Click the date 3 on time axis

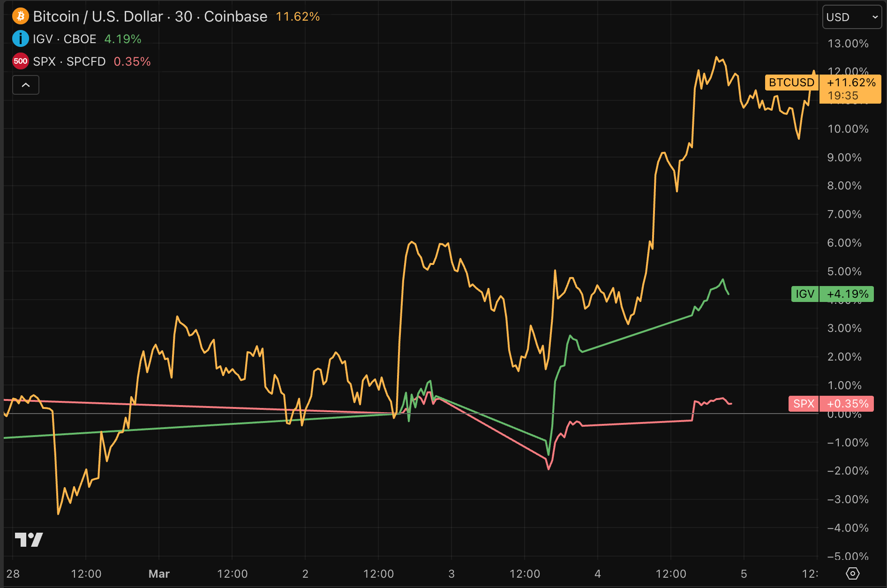point(451,573)
